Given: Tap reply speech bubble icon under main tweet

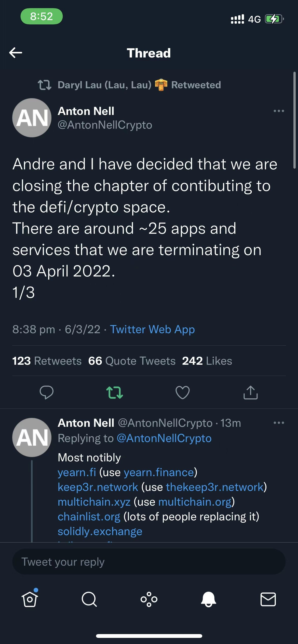Looking at the screenshot, I should [x=47, y=392].
